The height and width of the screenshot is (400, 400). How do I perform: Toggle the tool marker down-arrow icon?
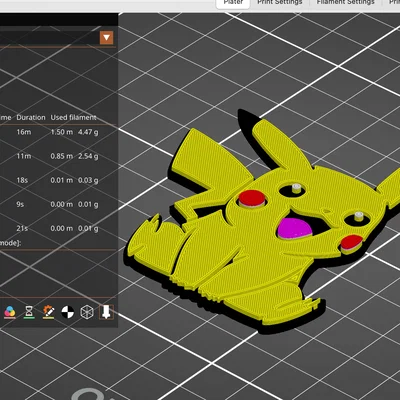click(106, 312)
